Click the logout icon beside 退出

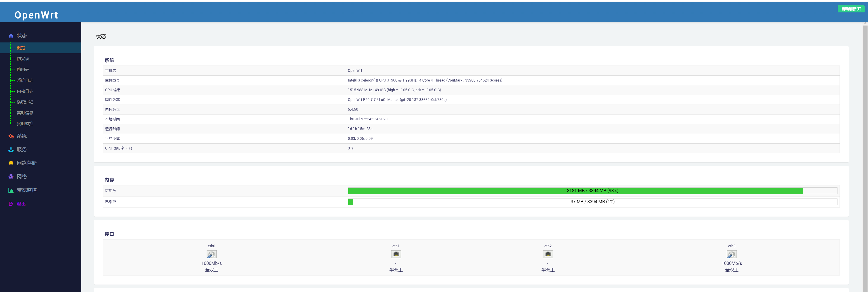point(11,204)
